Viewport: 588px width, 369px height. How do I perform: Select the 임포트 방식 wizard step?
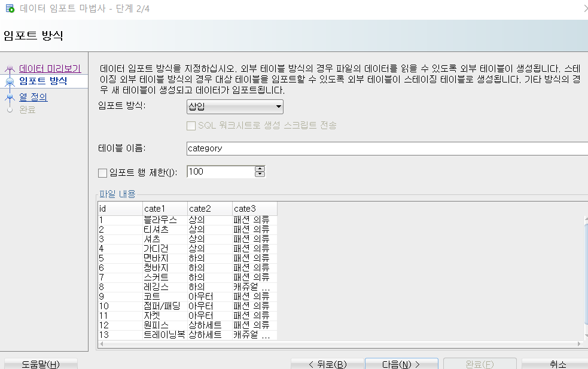click(43, 81)
